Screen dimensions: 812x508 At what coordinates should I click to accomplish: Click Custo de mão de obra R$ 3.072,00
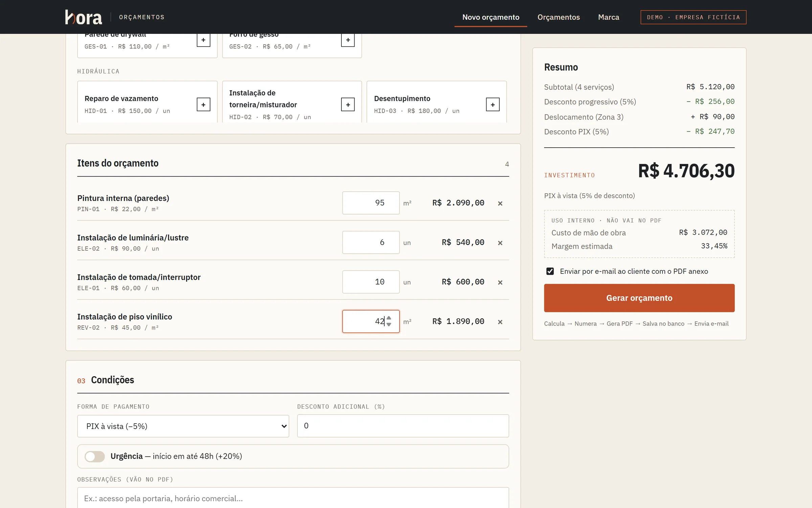pos(703,232)
